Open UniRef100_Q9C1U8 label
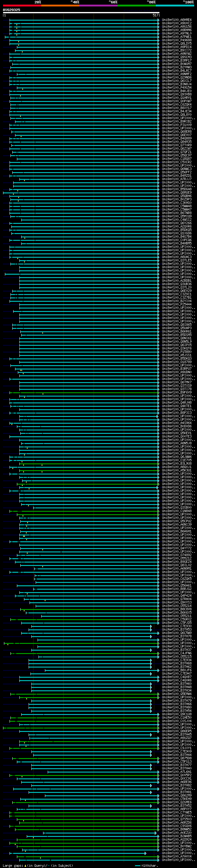Viewport: 197px width, 868px height. (x=177, y=714)
